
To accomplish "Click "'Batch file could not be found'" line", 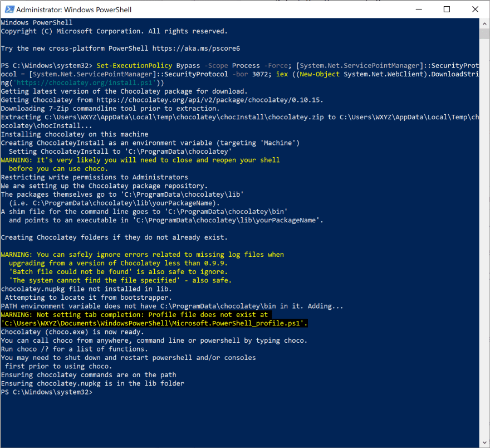I will coord(118,272).
